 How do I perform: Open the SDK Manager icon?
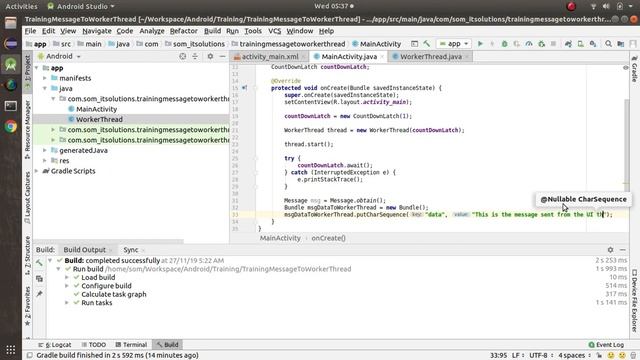pyautogui.click(x=593, y=44)
